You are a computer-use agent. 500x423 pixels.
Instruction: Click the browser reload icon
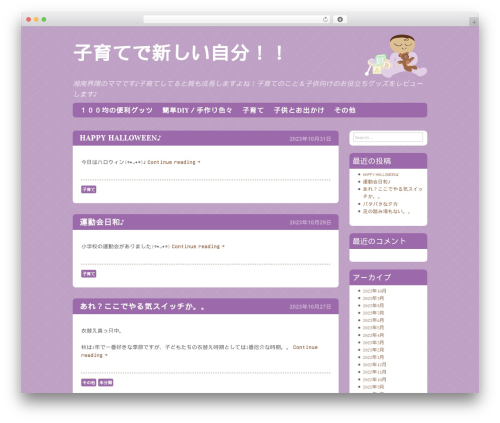point(325,19)
